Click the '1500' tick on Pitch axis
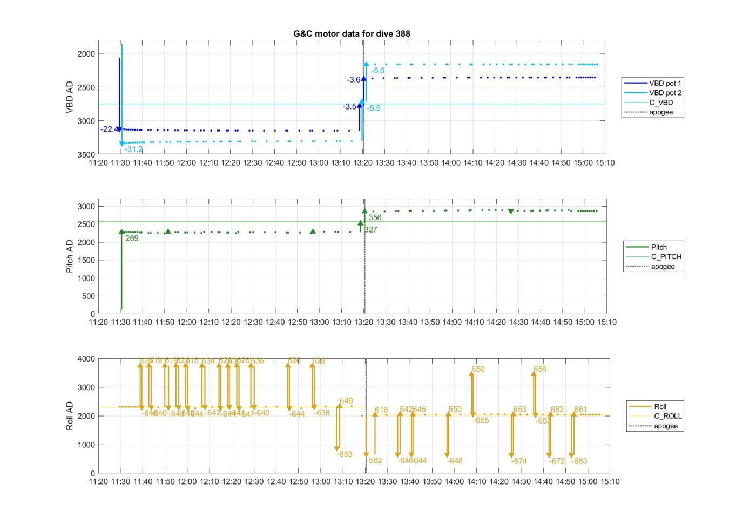 coord(86,260)
